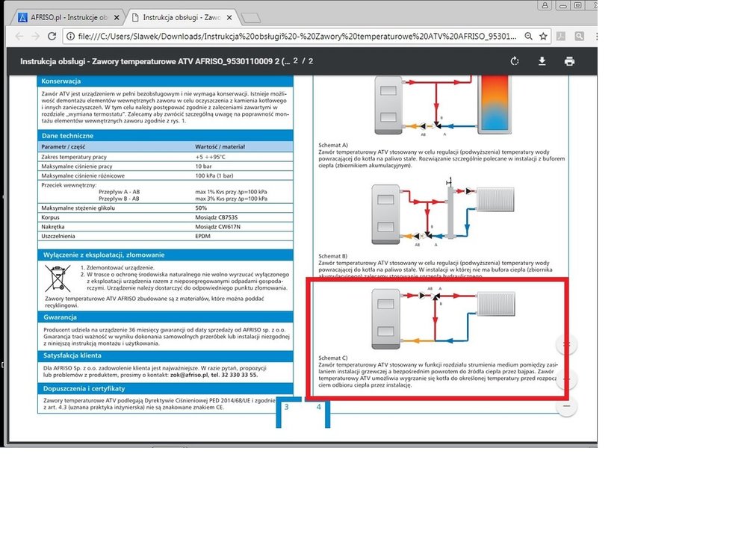
Task: Open the address bar zoom magnifier
Action: click(528, 36)
